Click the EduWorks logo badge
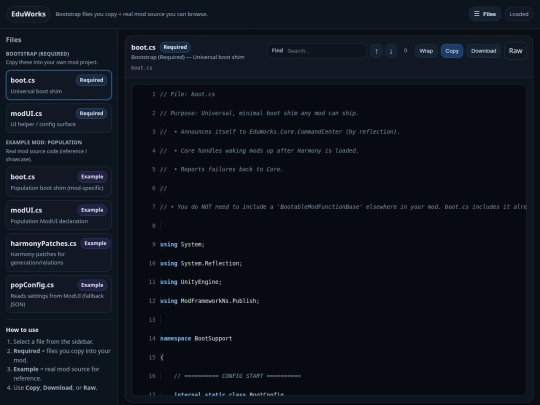Viewport: 540px width, 405px height. pos(28,14)
